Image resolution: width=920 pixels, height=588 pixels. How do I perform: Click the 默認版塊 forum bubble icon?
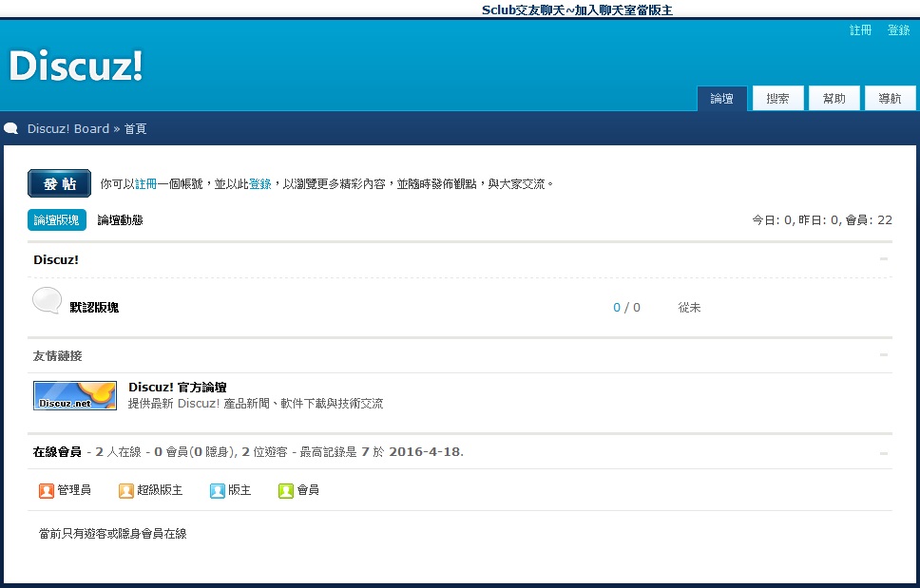pyautogui.click(x=48, y=301)
